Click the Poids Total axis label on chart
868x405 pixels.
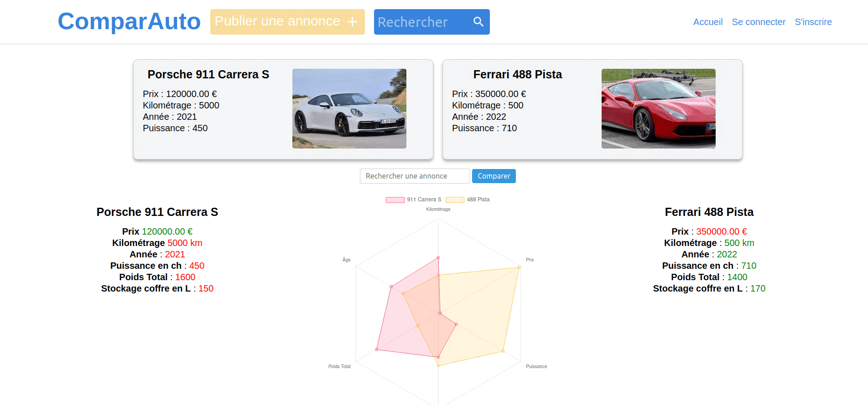point(339,366)
